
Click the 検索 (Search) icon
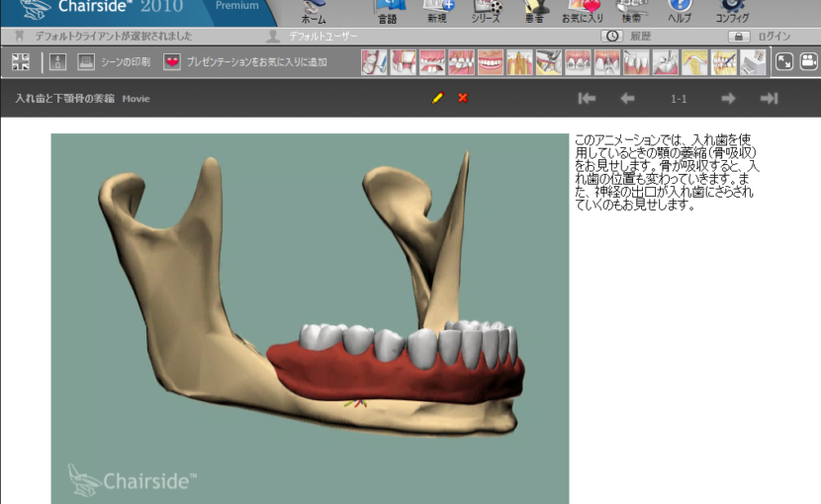pos(631,11)
